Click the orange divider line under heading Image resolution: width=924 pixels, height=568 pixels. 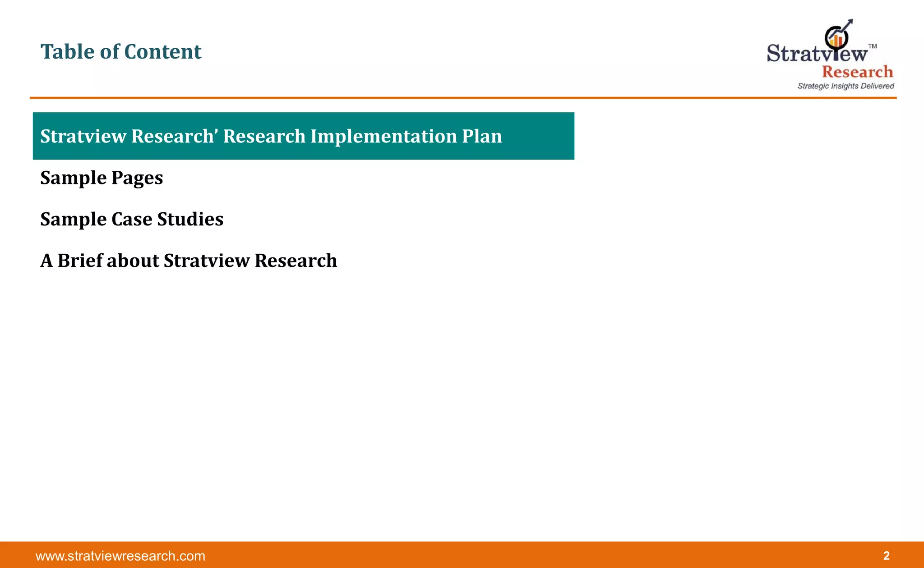coord(463,97)
